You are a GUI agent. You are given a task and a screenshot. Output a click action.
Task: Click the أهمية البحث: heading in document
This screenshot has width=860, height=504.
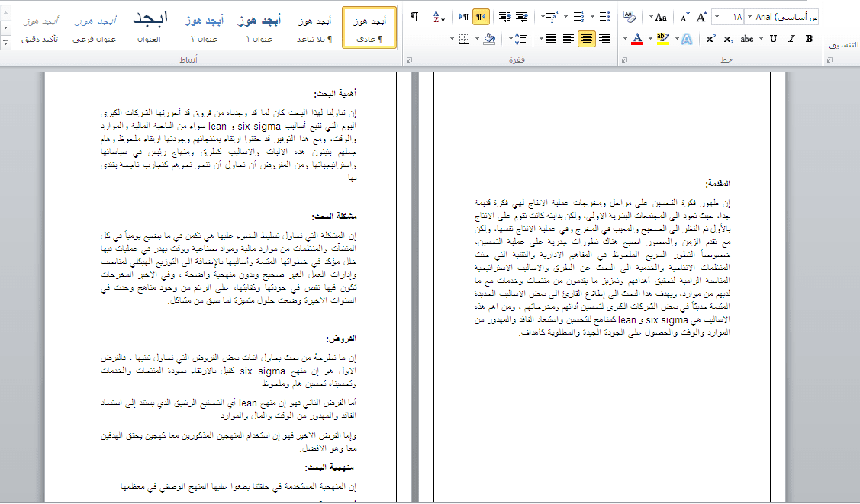pyautogui.click(x=335, y=94)
